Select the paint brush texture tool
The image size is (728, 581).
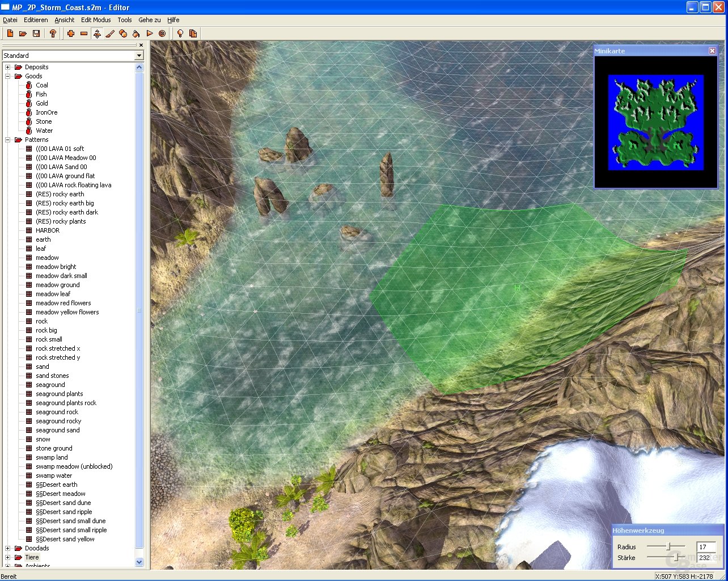110,33
